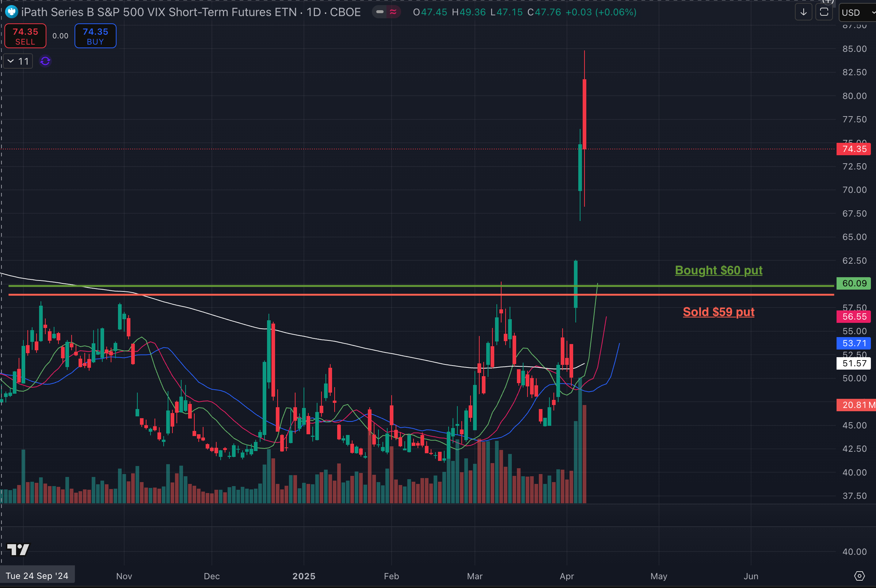This screenshot has width=876, height=588.
Task: Open go-to-date via 'Tue 24 Sep '24' button
Action: (37, 575)
